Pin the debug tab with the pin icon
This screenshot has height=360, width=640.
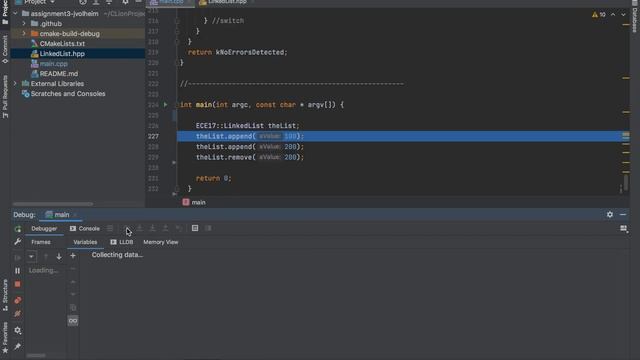tap(18, 347)
